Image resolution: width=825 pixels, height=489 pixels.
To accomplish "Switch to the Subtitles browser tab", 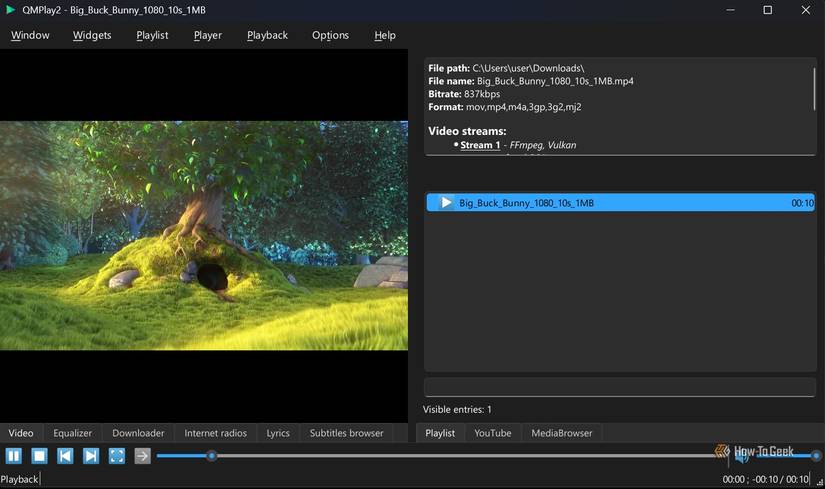I will pyautogui.click(x=347, y=433).
